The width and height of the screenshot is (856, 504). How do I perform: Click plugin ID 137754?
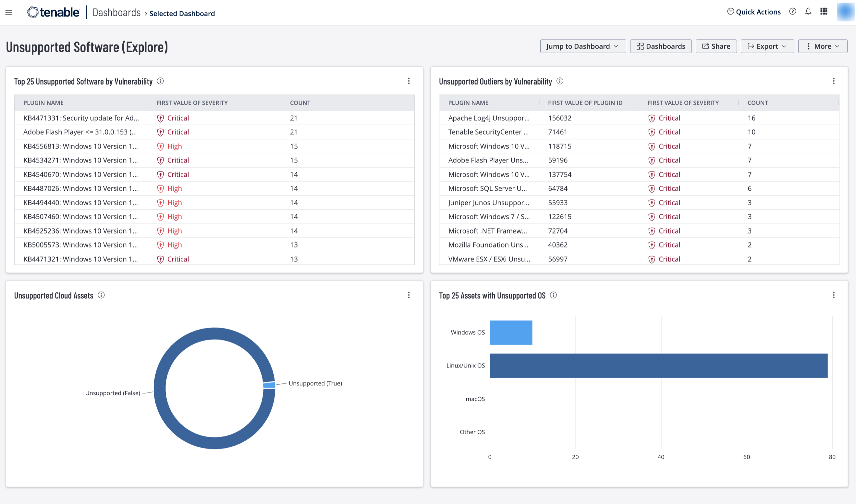pos(560,174)
